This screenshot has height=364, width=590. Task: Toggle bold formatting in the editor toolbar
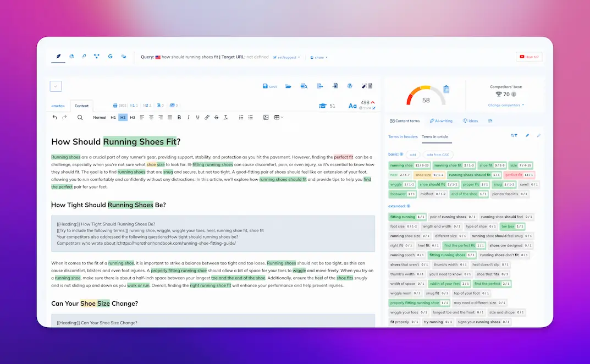coord(179,117)
